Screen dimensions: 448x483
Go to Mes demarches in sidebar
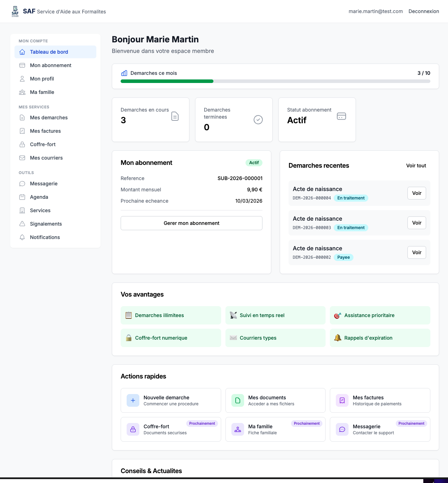tap(49, 118)
